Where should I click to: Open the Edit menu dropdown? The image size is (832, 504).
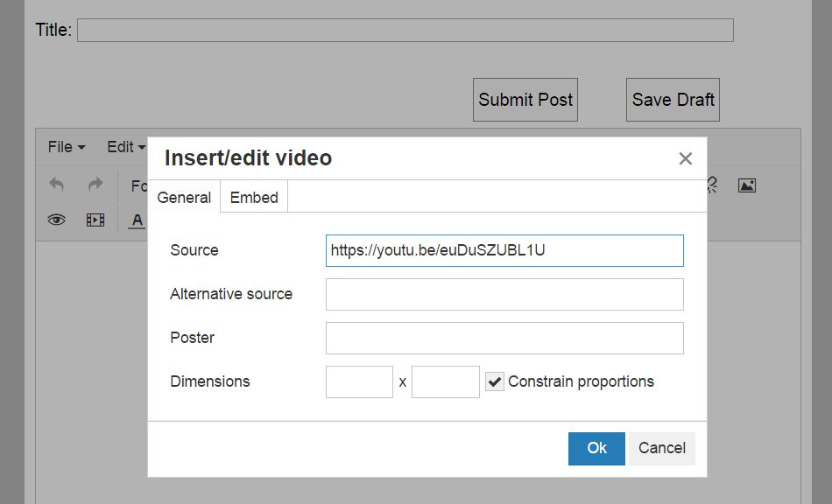click(x=125, y=147)
